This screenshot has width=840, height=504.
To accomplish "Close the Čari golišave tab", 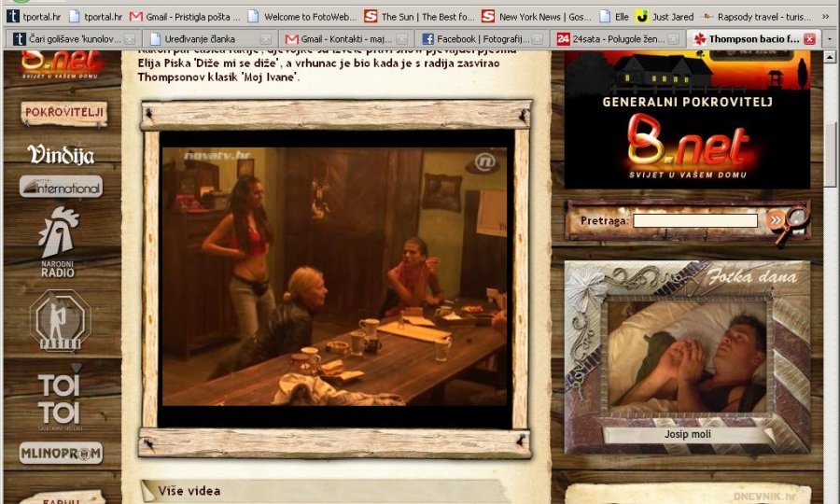I will 130,39.
